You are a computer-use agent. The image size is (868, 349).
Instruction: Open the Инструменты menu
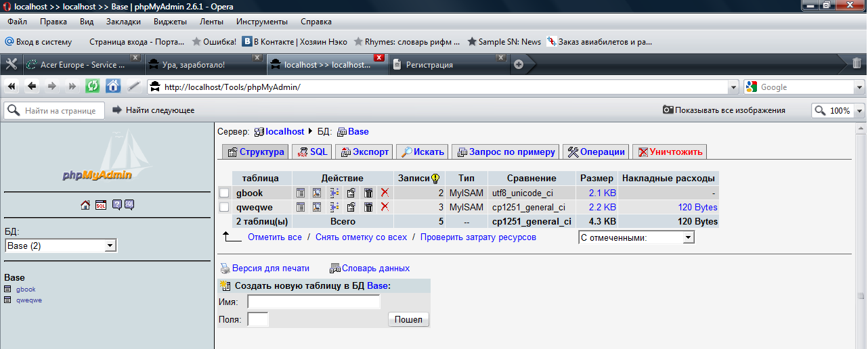(262, 22)
